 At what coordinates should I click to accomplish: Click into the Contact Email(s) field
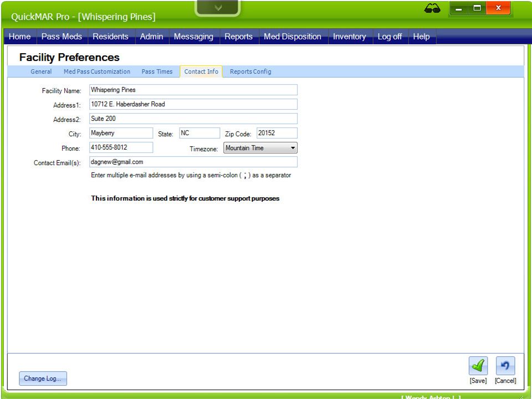tap(193, 162)
